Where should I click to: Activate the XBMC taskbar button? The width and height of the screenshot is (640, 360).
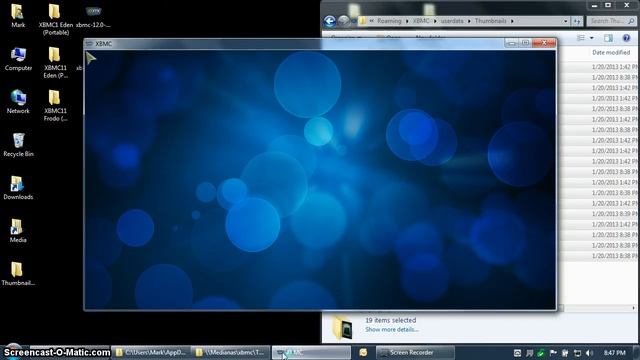(x=311, y=353)
